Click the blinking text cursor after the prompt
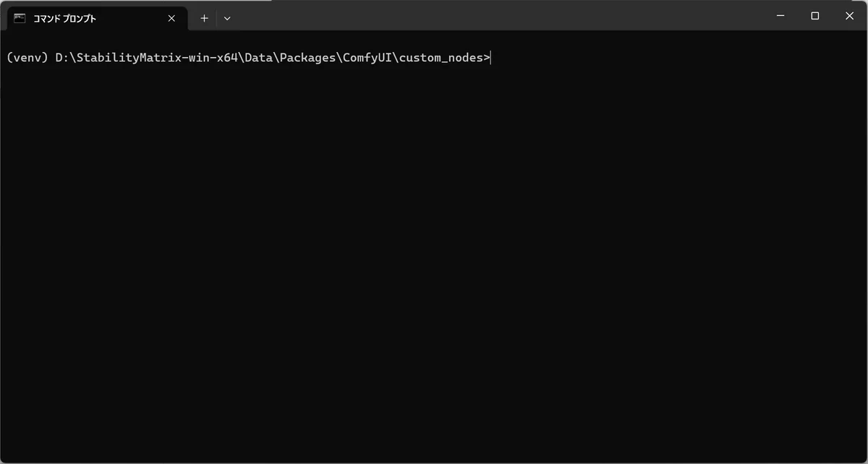This screenshot has width=868, height=464. [491, 58]
